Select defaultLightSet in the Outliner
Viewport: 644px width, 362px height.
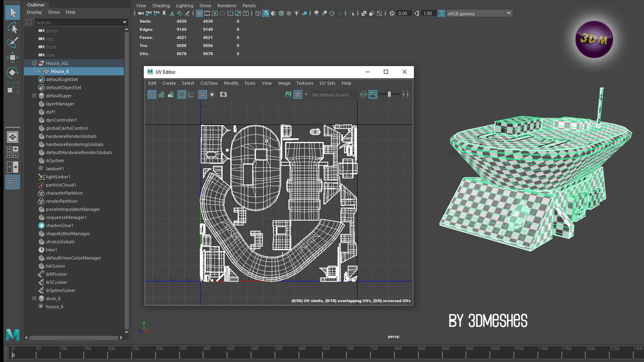pyautogui.click(x=62, y=79)
